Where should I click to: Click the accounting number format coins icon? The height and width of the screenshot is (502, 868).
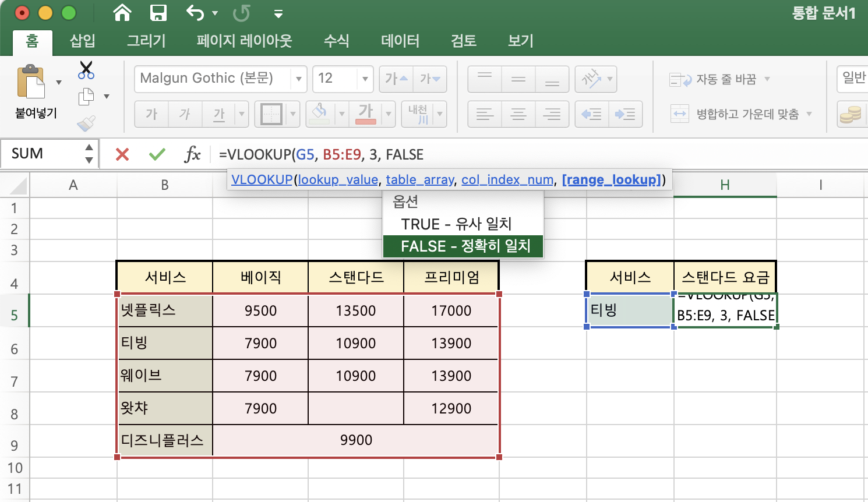pos(851,114)
